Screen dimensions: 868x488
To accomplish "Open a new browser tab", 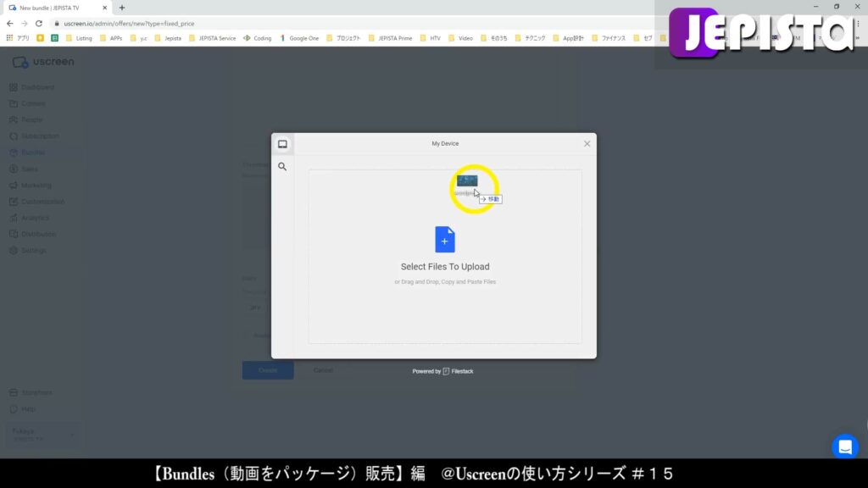I will pos(122,8).
